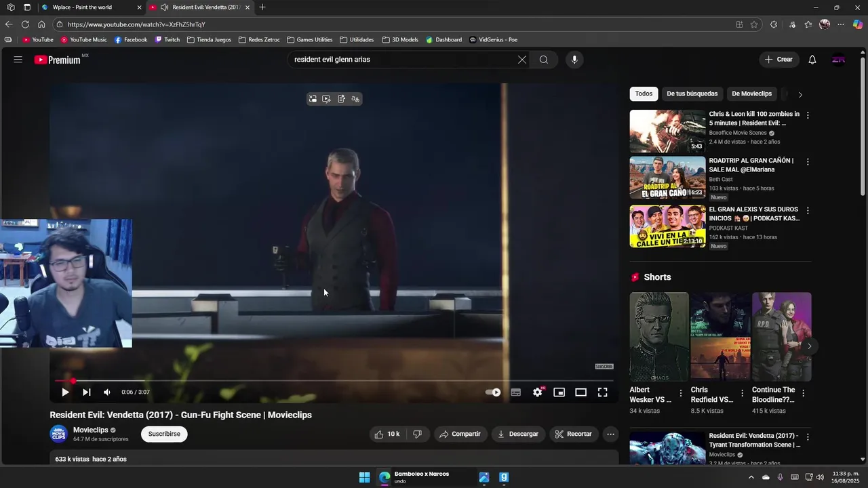Image resolution: width=868 pixels, height=488 pixels.
Task: Dislike the video
Action: click(x=418, y=434)
